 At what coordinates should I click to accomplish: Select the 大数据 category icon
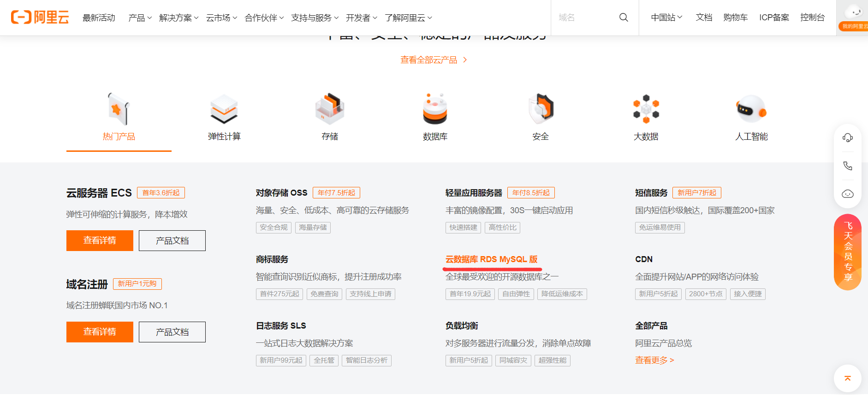646,109
